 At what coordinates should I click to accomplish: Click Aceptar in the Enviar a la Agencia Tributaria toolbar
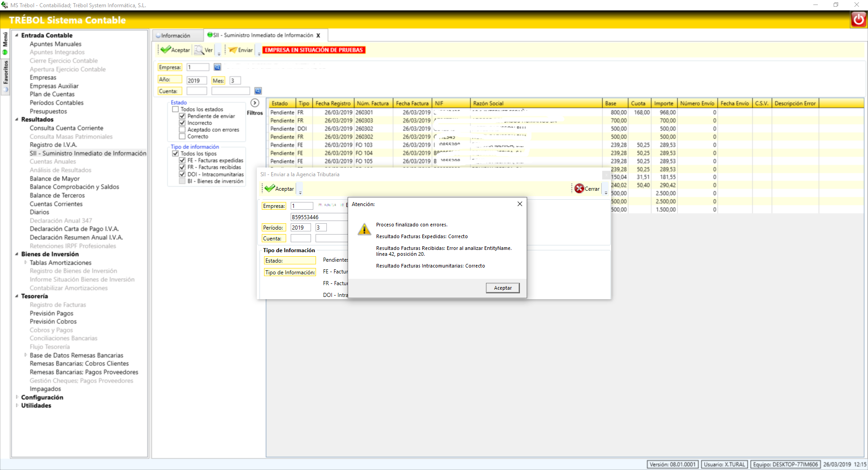tap(279, 188)
